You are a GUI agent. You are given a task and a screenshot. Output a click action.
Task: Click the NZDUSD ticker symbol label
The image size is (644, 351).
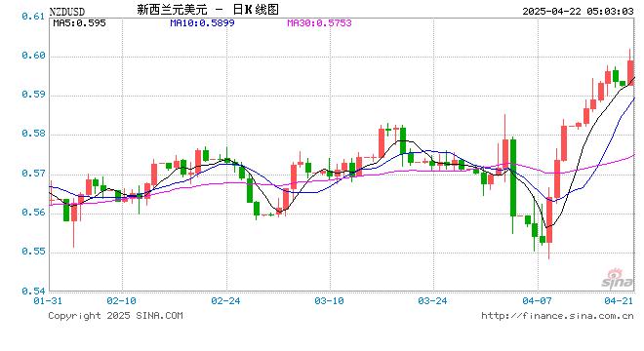(x=67, y=12)
